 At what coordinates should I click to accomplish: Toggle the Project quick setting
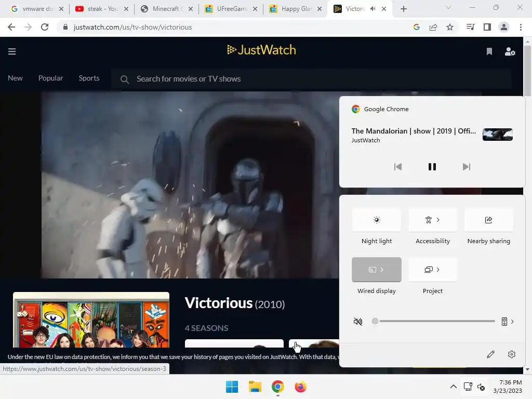click(x=433, y=270)
